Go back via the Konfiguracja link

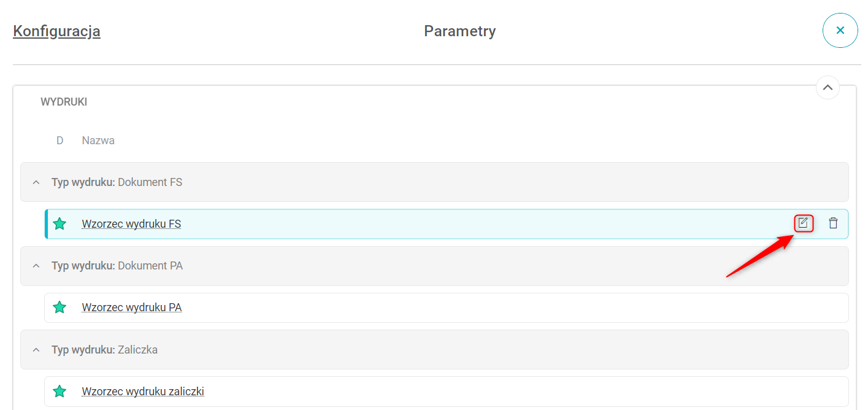(x=56, y=31)
